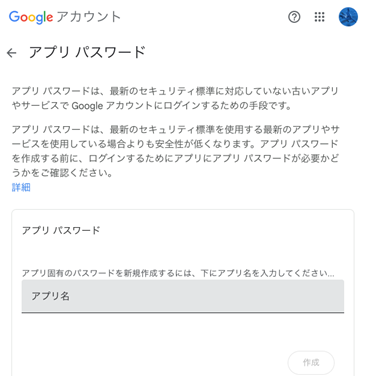Click the アカウント text beside the logo
The image size is (367, 376).
[88, 17]
